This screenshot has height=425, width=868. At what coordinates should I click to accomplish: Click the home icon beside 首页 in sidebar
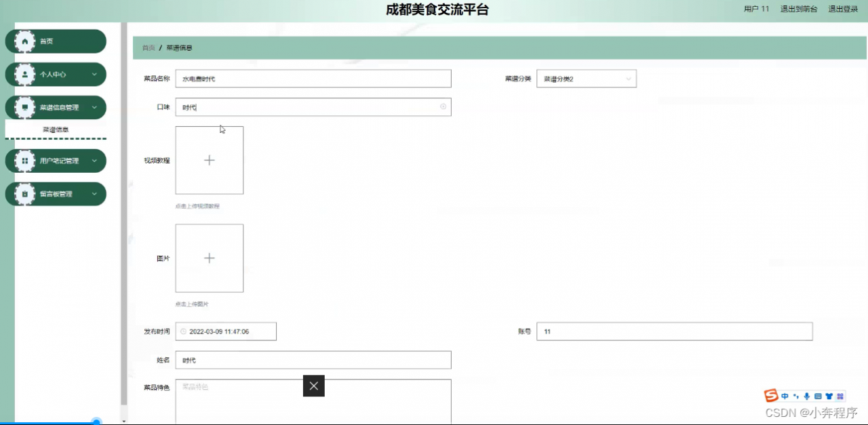tap(26, 41)
